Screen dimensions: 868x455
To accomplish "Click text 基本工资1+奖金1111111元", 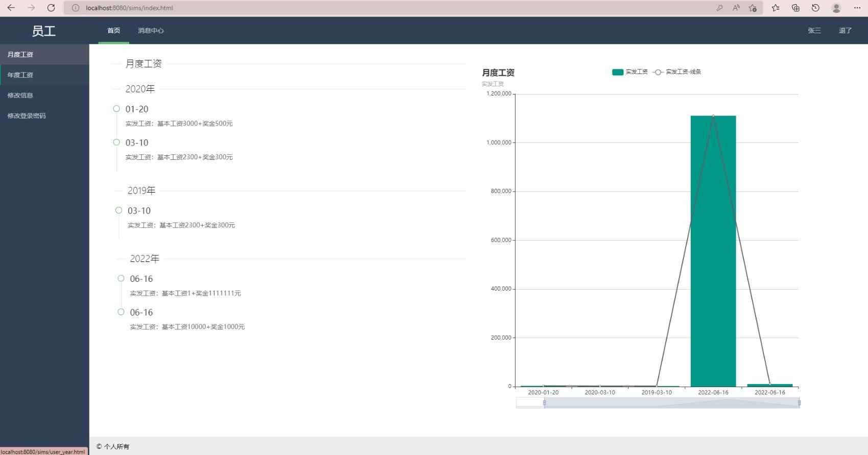I will pos(201,294).
